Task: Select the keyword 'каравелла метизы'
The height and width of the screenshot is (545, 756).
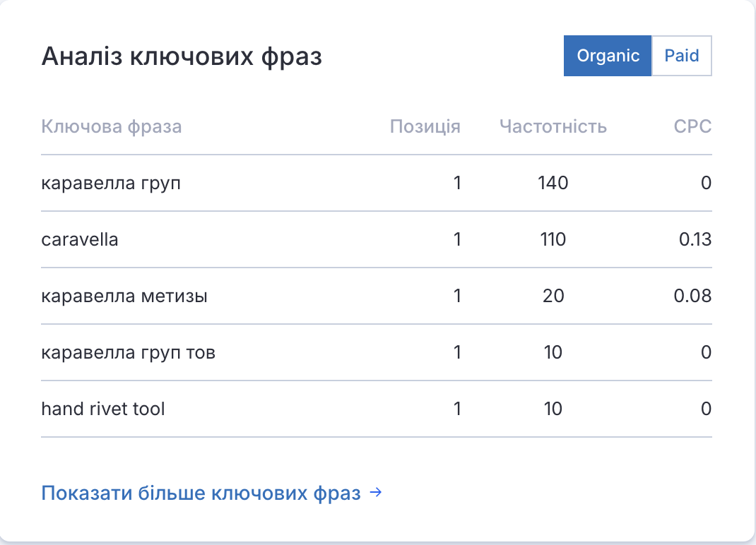Action: pyautogui.click(x=124, y=296)
